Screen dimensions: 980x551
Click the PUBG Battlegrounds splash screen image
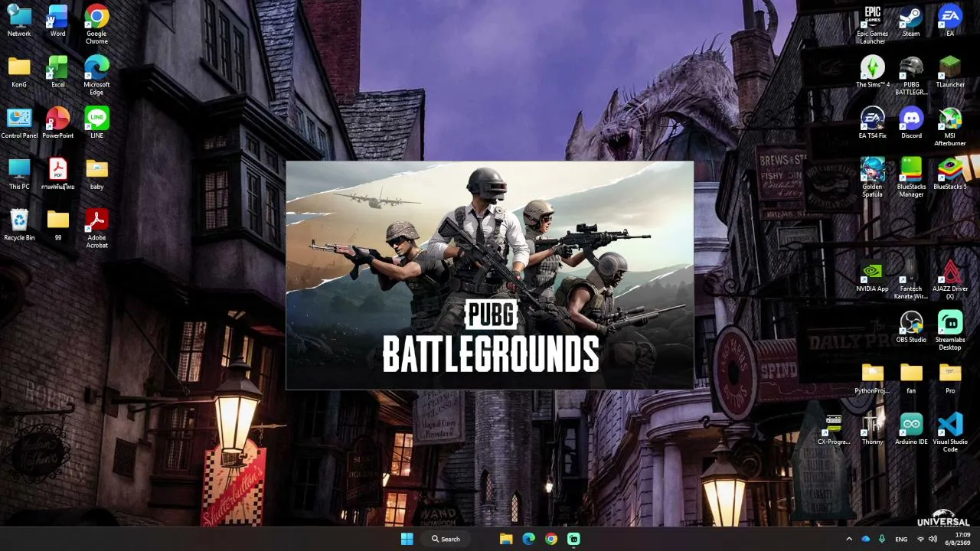click(490, 275)
